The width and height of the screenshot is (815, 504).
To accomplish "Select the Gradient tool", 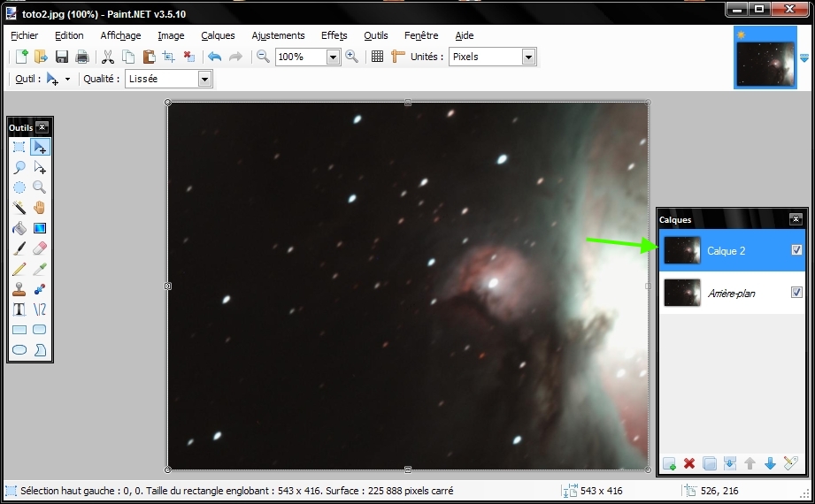I will [40, 228].
